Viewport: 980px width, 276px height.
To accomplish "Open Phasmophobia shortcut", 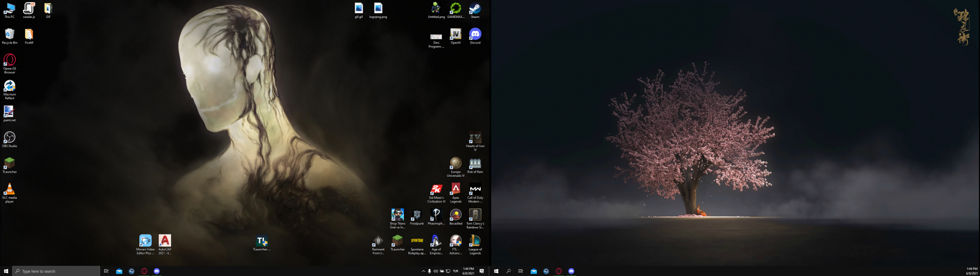I will (x=436, y=217).
